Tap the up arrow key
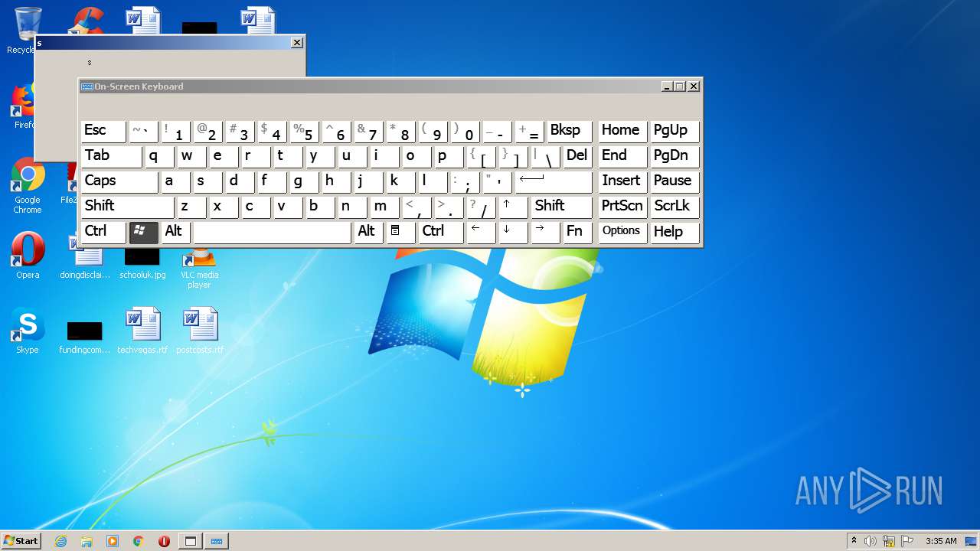 513,207
